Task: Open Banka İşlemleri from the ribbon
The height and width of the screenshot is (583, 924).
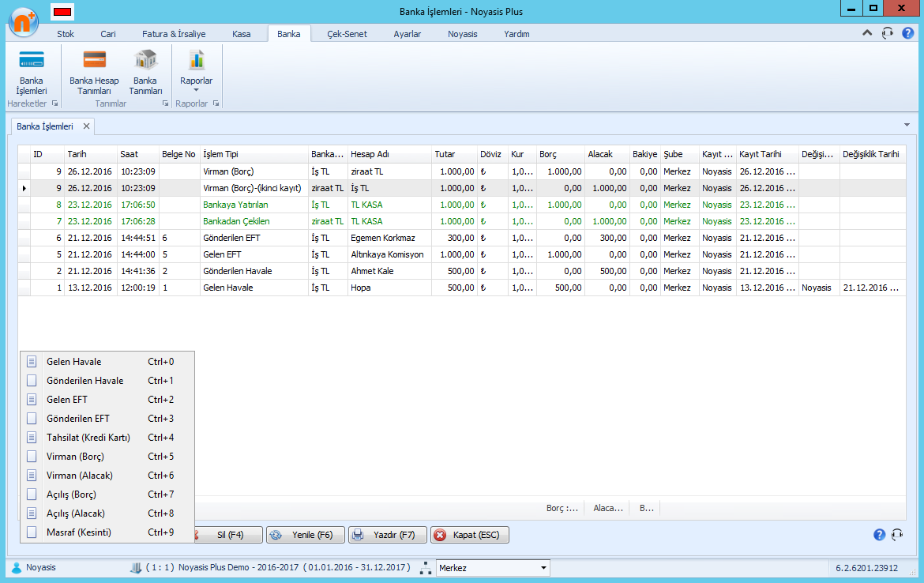Action: pyautogui.click(x=32, y=73)
